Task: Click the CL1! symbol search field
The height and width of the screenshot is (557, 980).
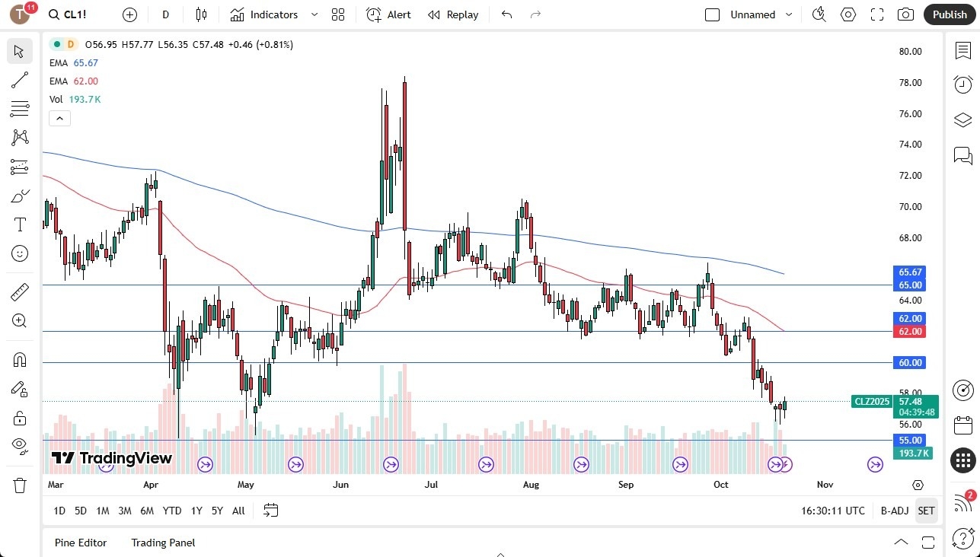Action: click(69, 14)
